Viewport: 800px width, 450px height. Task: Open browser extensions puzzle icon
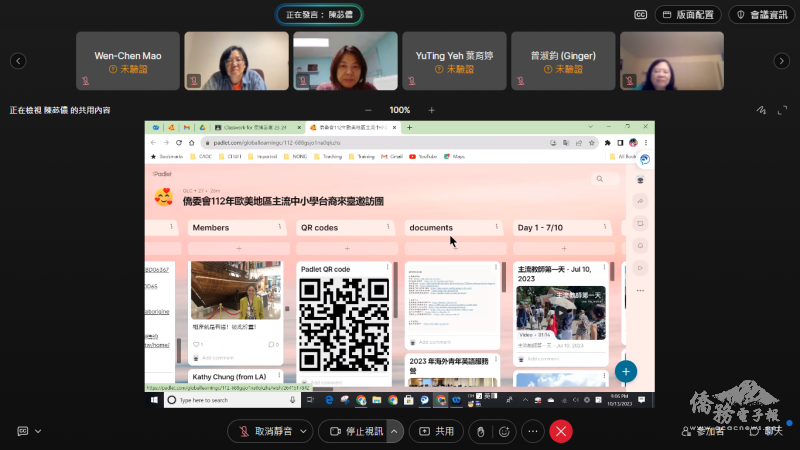point(608,143)
